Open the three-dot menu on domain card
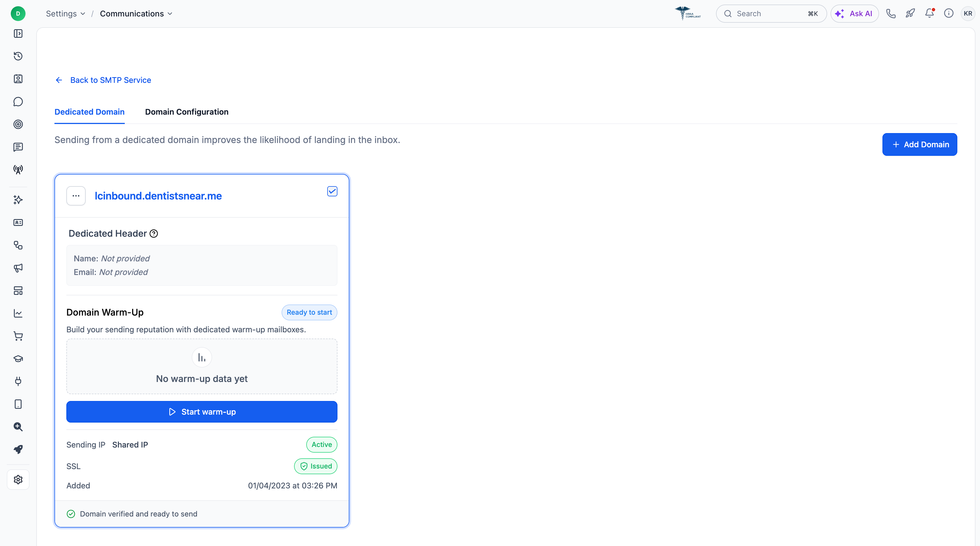Image resolution: width=980 pixels, height=546 pixels. pyautogui.click(x=76, y=196)
